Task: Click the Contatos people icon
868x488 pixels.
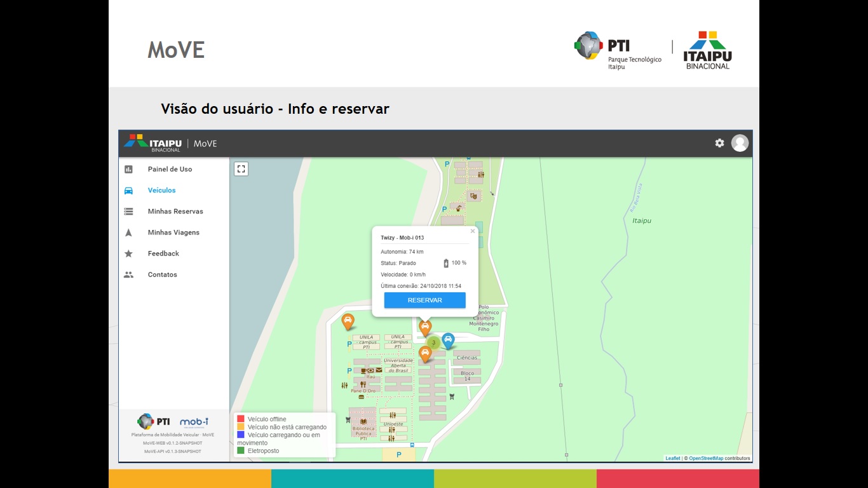Action: tap(129, 275)
